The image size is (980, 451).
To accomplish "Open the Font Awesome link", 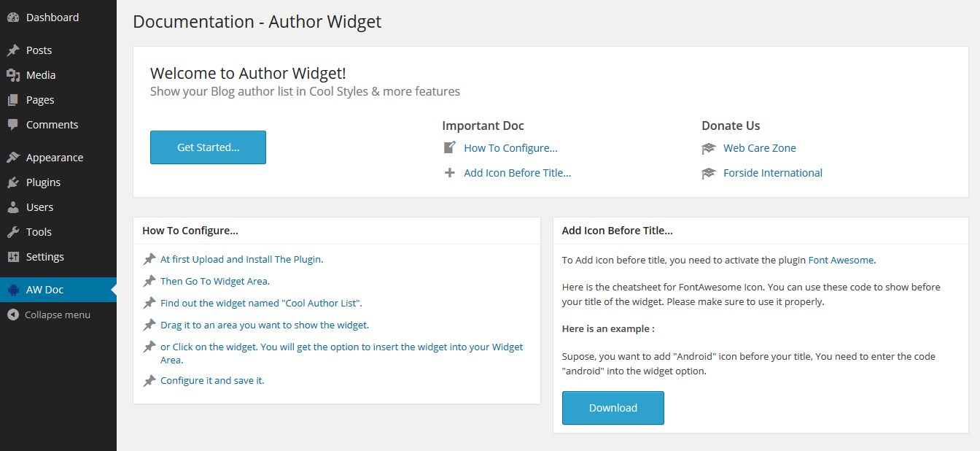I will click(841, 260).
